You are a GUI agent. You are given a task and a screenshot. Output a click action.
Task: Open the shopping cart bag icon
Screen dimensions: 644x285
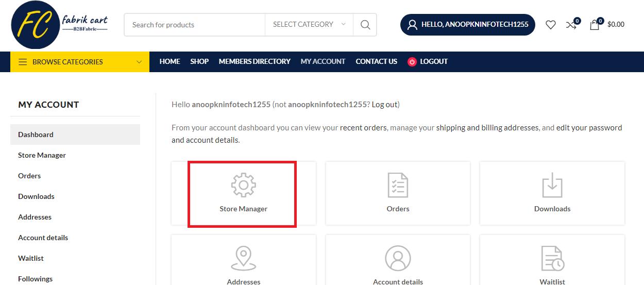tap(595, 24)
